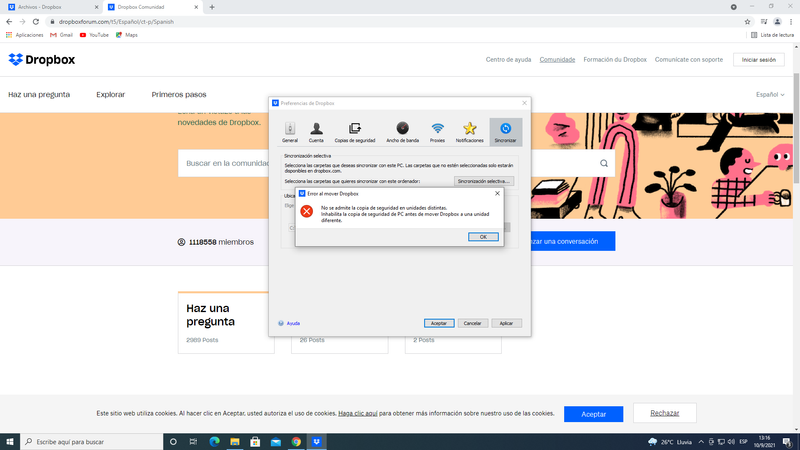The width and height of the screenshot is (800, 450).
Task: Close the Dropbox Comunidad tab
Action: tap(196, 7)
